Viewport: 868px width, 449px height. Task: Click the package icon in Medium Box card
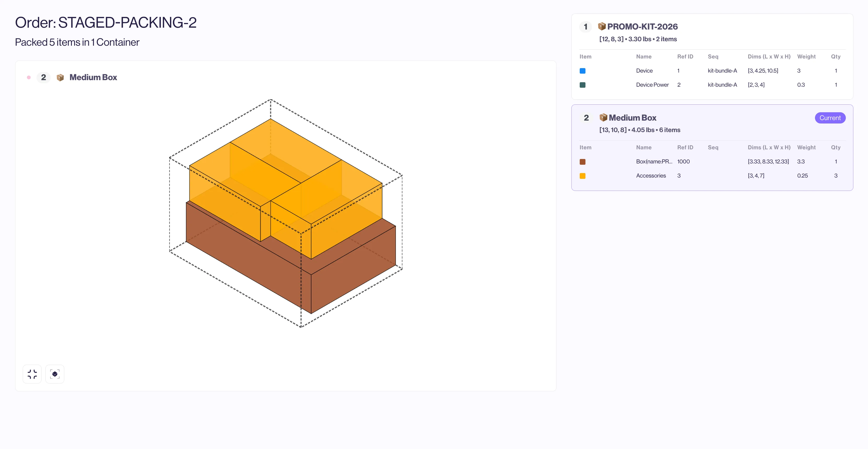tap(603, 117)
